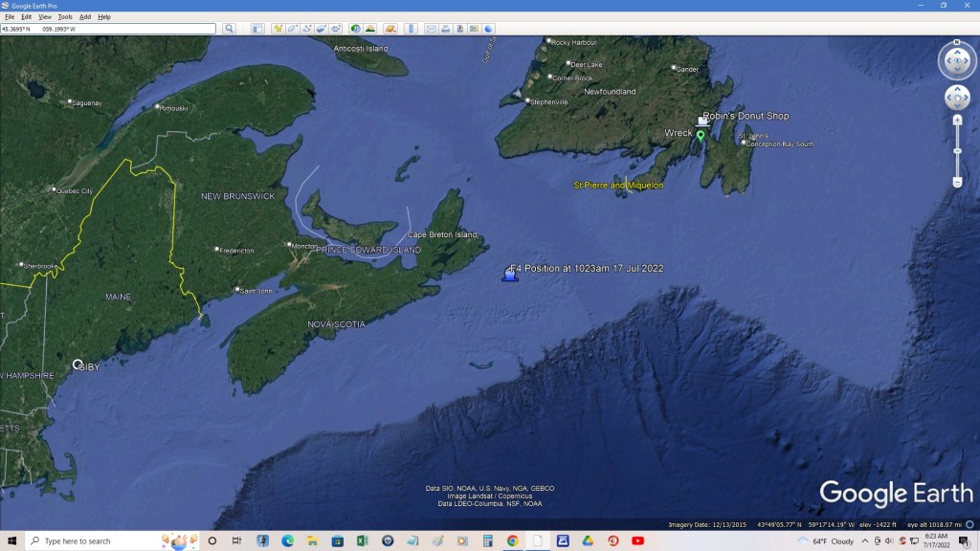Toggle sunlight across the landscape
This screenshot has height=551, width=980.
click(x=370, y=29)
